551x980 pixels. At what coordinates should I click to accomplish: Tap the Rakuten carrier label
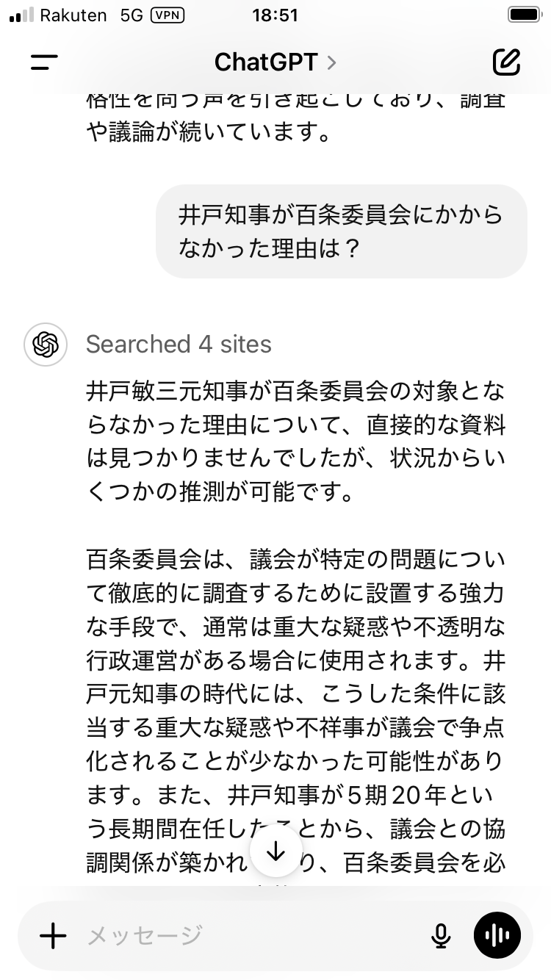click(x=73, y=15)
